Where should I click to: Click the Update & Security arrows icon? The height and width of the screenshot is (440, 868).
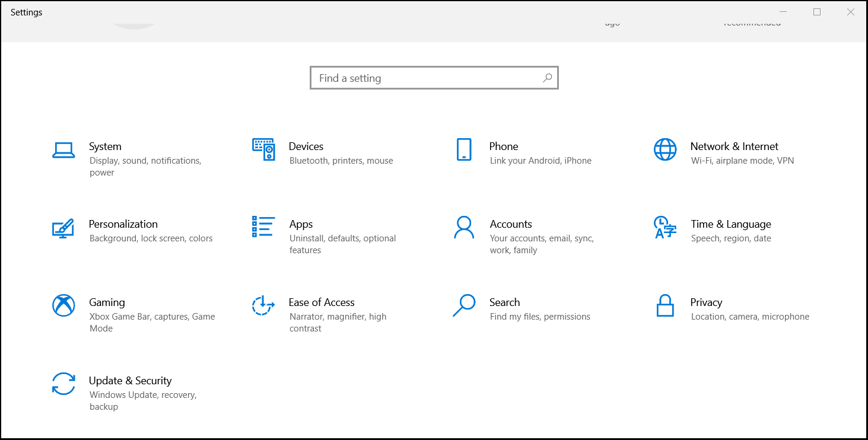click(x=63, y=385)
